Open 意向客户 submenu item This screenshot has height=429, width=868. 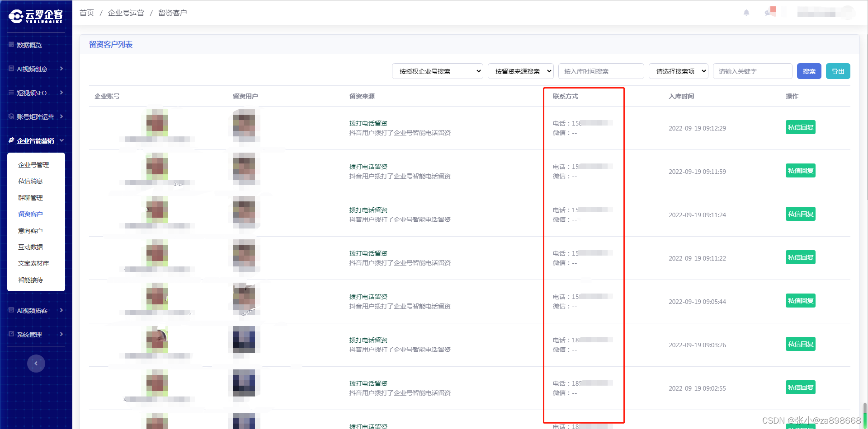click(31, 231)
